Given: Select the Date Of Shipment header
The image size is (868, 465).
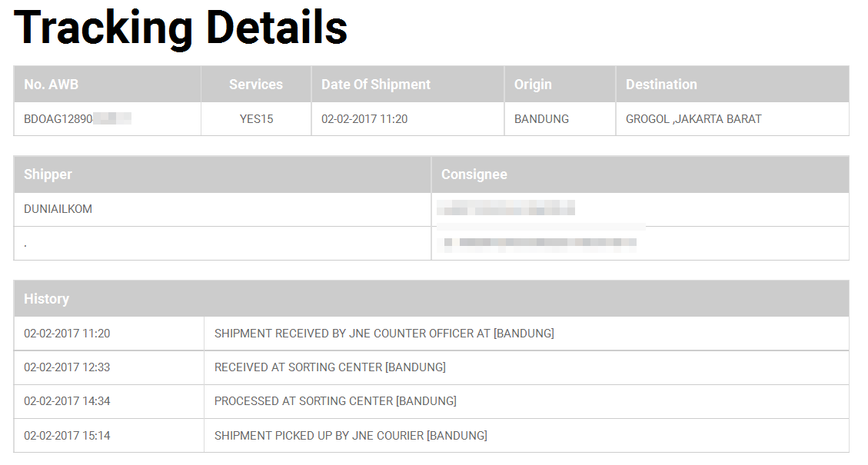Looking at the screenshot, I should (376, 84).
